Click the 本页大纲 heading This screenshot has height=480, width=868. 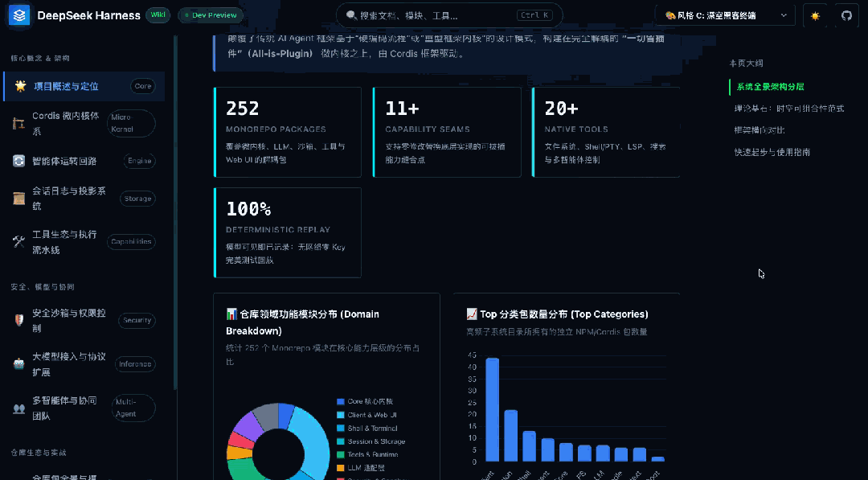point(746,63)
